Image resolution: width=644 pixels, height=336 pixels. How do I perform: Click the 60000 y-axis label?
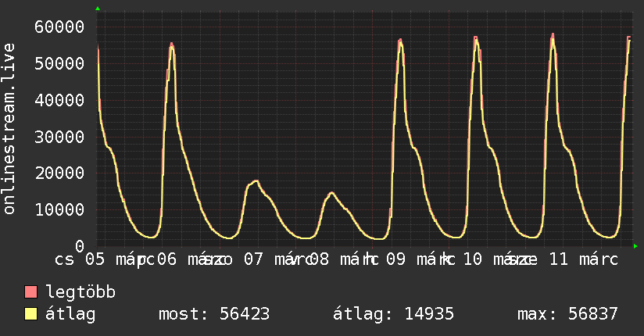click(x=59, y=27)
